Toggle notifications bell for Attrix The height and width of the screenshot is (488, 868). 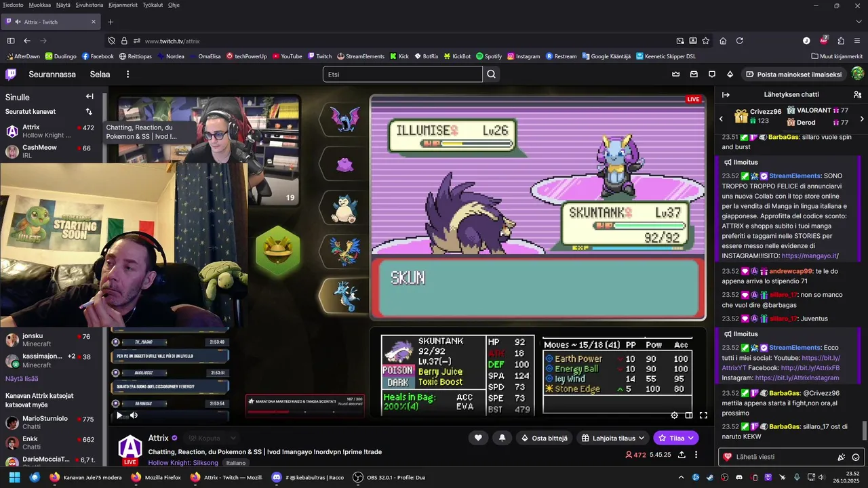tap(502, 438)
